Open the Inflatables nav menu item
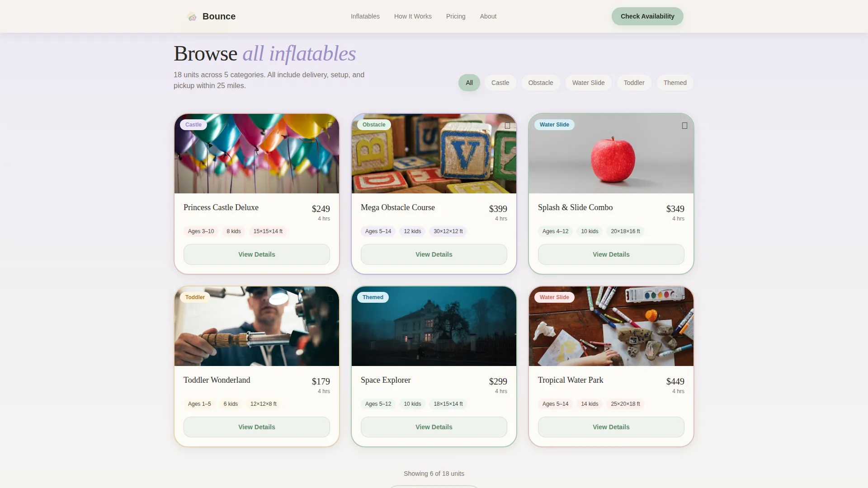 point(365,16)
